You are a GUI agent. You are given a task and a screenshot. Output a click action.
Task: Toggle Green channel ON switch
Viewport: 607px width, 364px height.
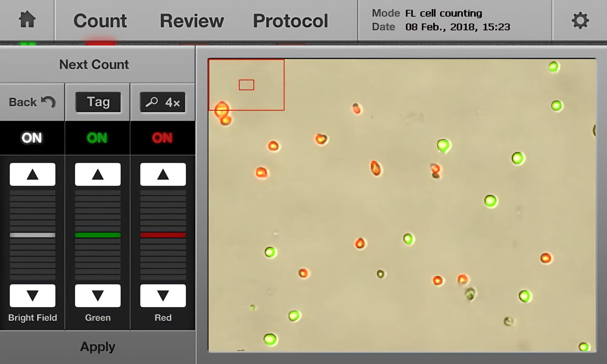(x=97, y=138)
